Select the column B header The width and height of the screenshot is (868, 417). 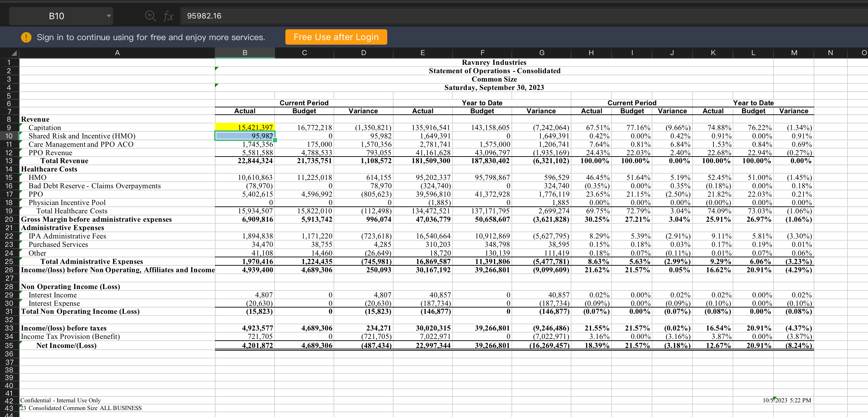click(x=245, y=53)
